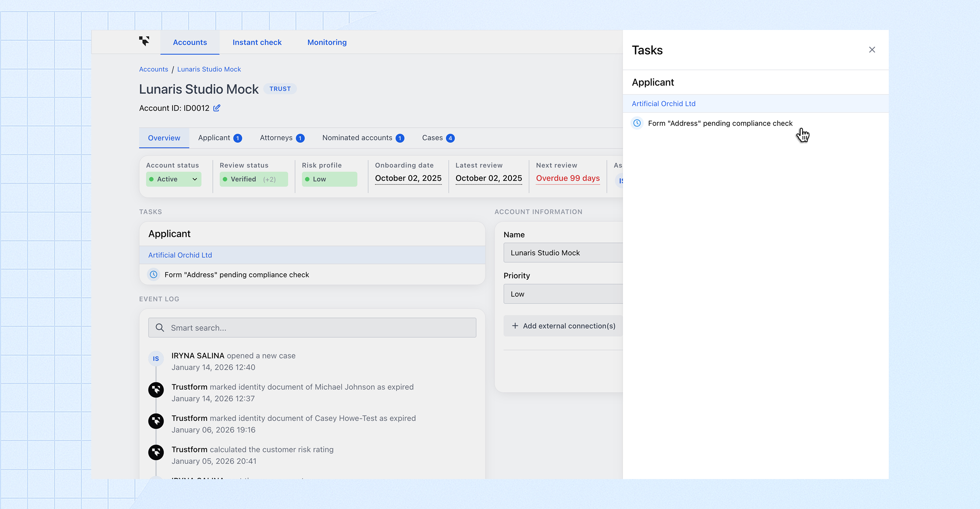Click the magnifier icon in Smart search
The width and height of the screenshot is (980, 509).
click(160, 328)
